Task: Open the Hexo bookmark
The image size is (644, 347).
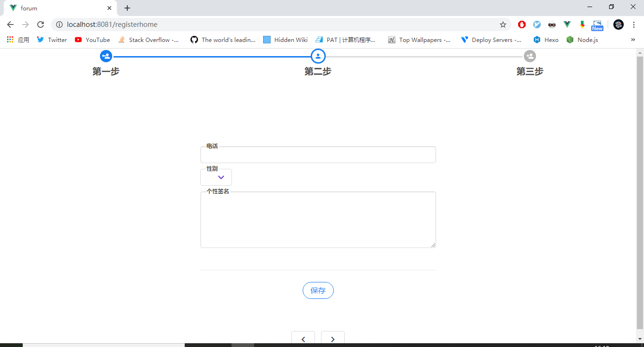Action: click(546, 40)
